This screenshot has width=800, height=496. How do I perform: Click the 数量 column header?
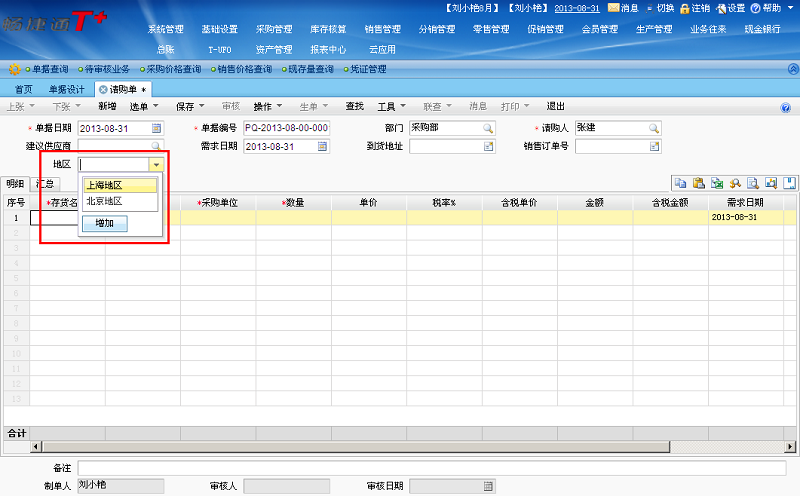pos(293,203)
